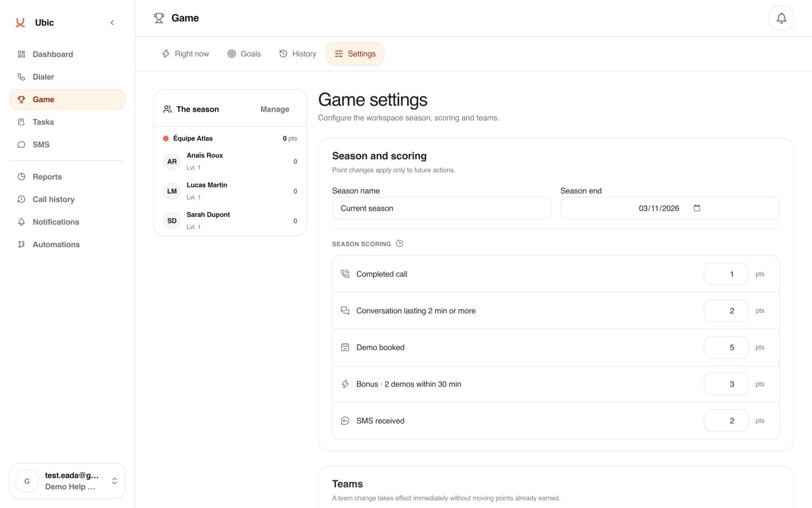
Task: Click the LM avatar for Lucas Martin
Action: (172, 191)
